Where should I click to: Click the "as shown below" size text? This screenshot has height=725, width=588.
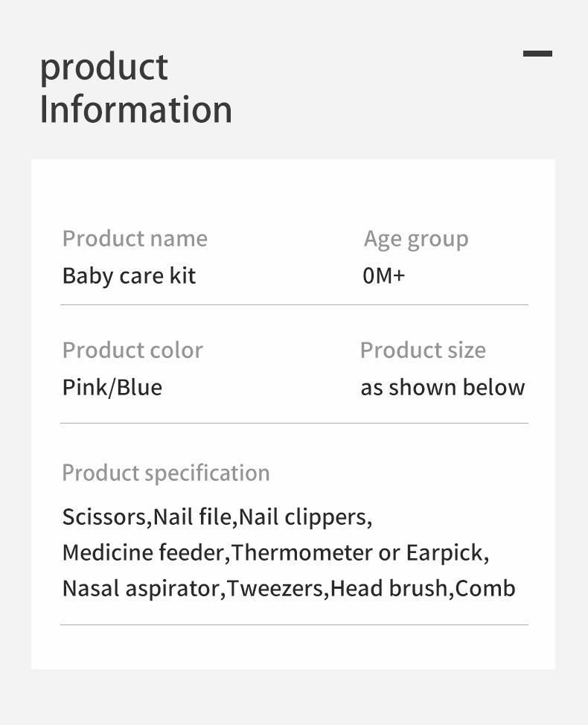pyautogui.click(x=442, y=387)
